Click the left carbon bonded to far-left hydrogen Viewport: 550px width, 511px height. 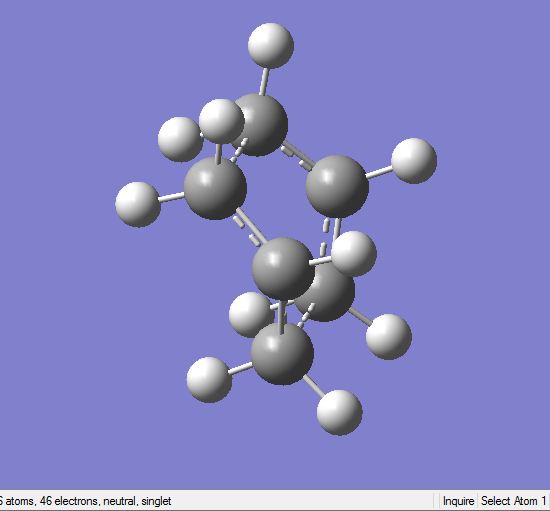(x=215, y=188)
